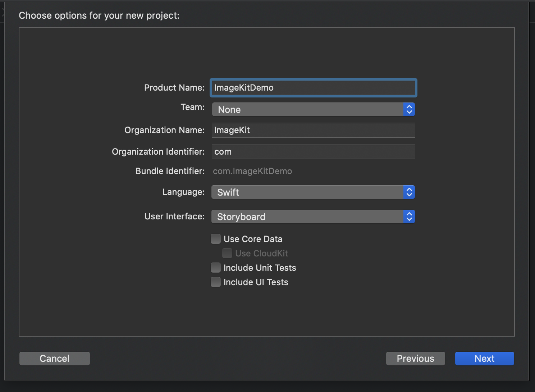Click the 'Choose options for your new project:' heading
The height and width of the screenshot is (392, 535).
click(x=99, y=15)
